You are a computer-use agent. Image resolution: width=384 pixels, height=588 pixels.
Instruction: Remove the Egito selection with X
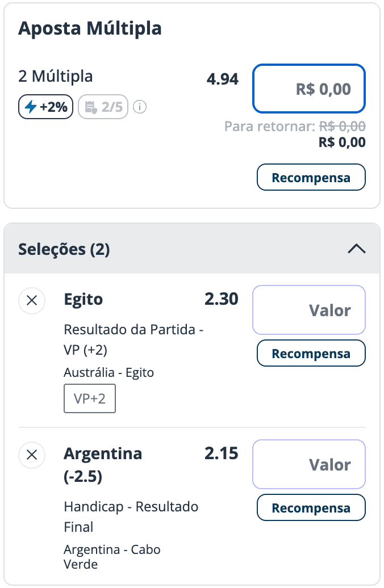pyautogui.click(x=32, y=300)
